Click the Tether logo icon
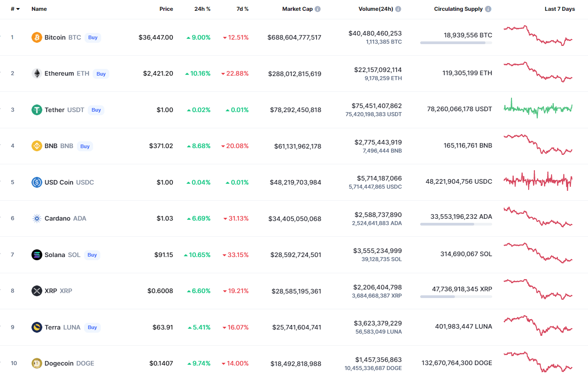Screen dimensions: 588x375 pos(37,110)
